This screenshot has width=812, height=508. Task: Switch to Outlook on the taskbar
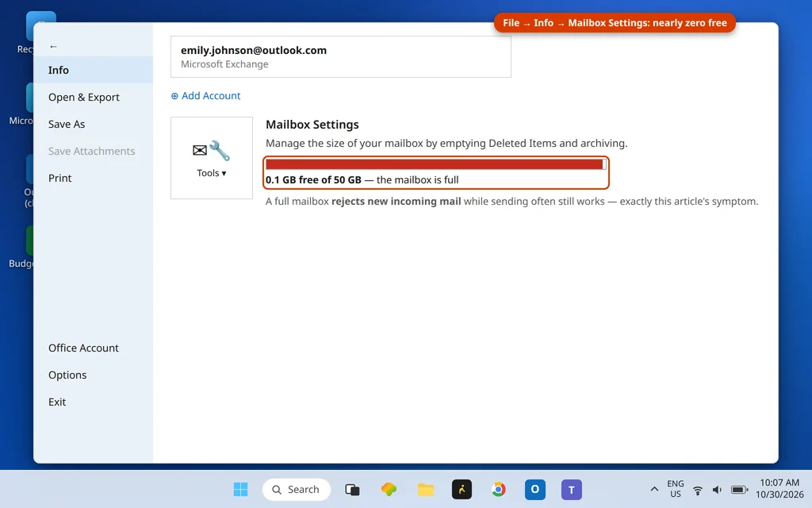point(535,489)
